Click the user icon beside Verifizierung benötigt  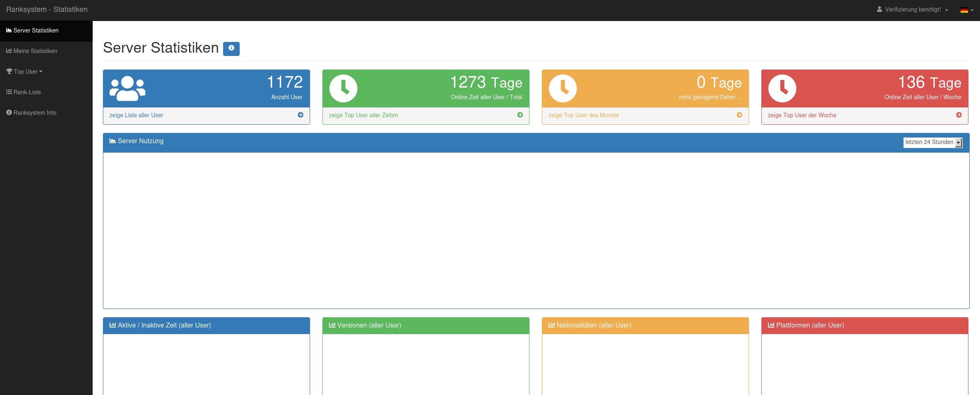[x=880, y=9]
